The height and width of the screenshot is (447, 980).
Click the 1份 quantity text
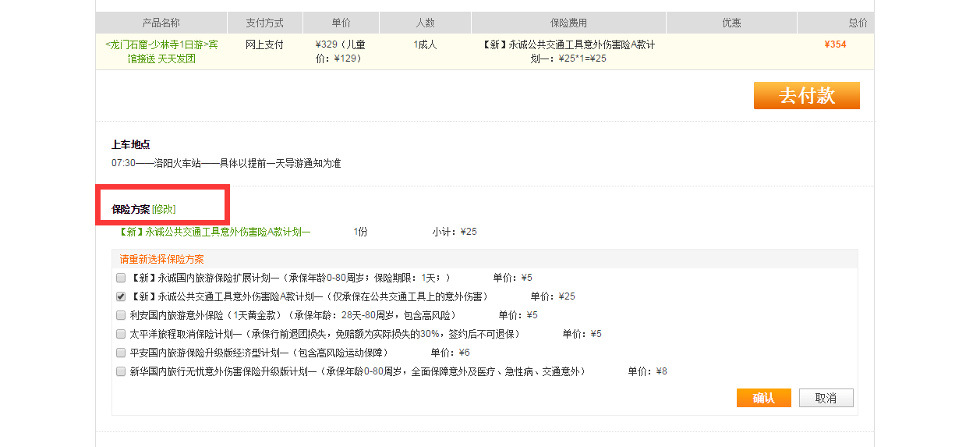click(x=360, y=232)
